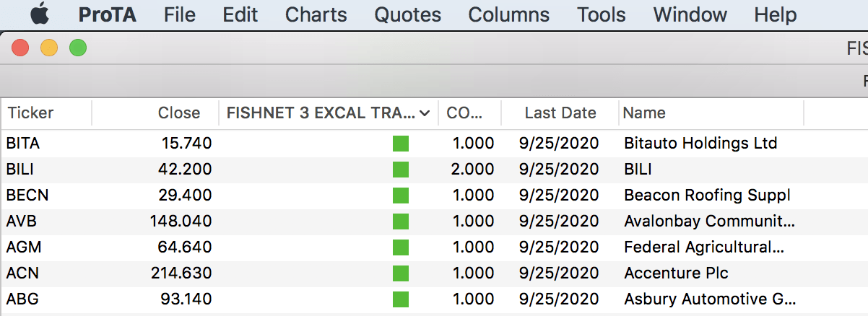Viewport: 868px width, 316px height.
Task: Select the BECN ticker row
Action: [434, 196]
